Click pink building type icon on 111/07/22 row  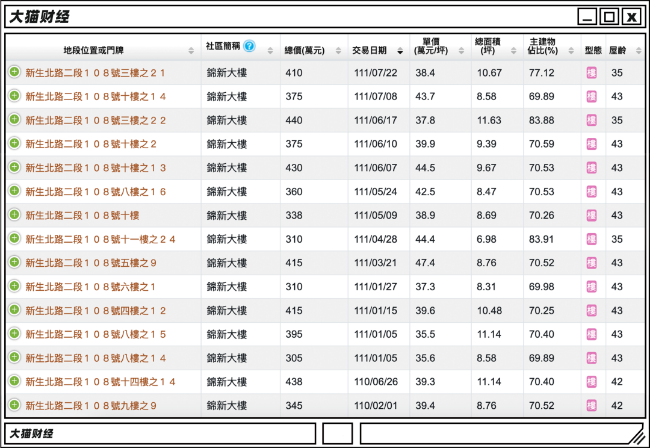(x=592, y=73)
